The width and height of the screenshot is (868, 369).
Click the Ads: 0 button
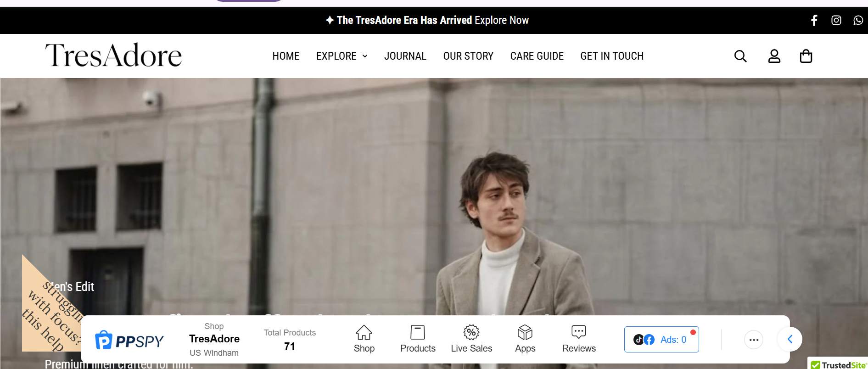661,340
